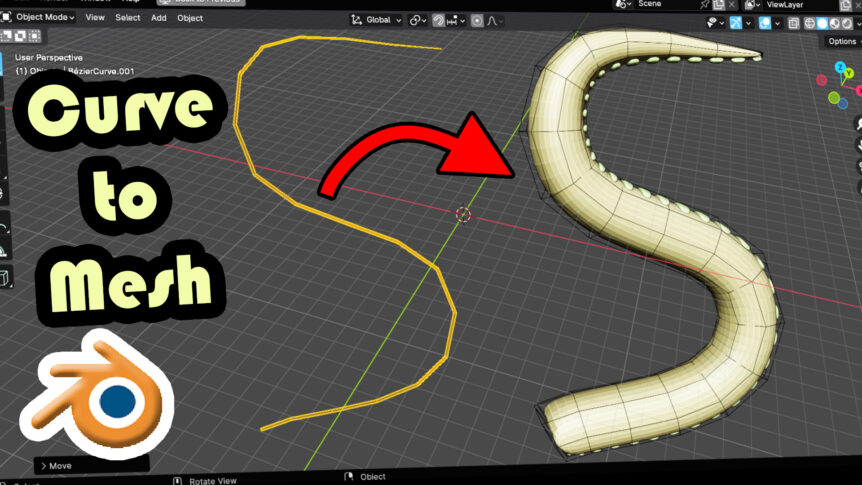Viewport: 862px width, 485px height.
Task: Switch to Solid shading mode
Action: [x=822, y=23]
